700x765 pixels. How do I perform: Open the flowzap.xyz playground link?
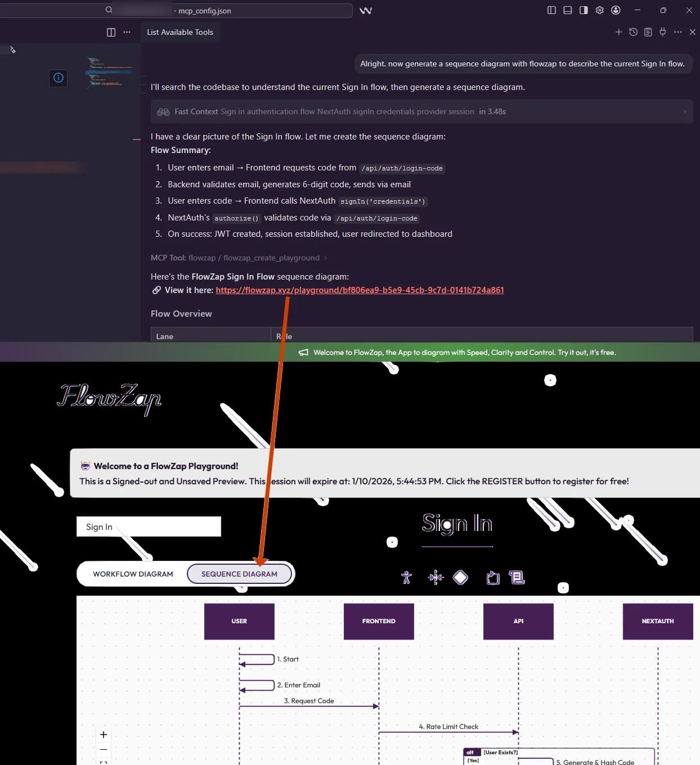(360, 290)
